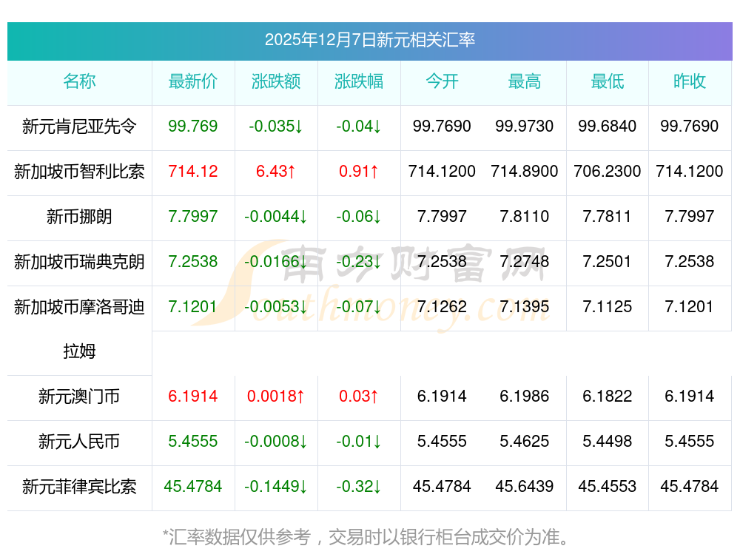Select the 新元菲律宾比索 currency name
The height and width of the screenshot is (560, 740).
click(x=79, y=488)
